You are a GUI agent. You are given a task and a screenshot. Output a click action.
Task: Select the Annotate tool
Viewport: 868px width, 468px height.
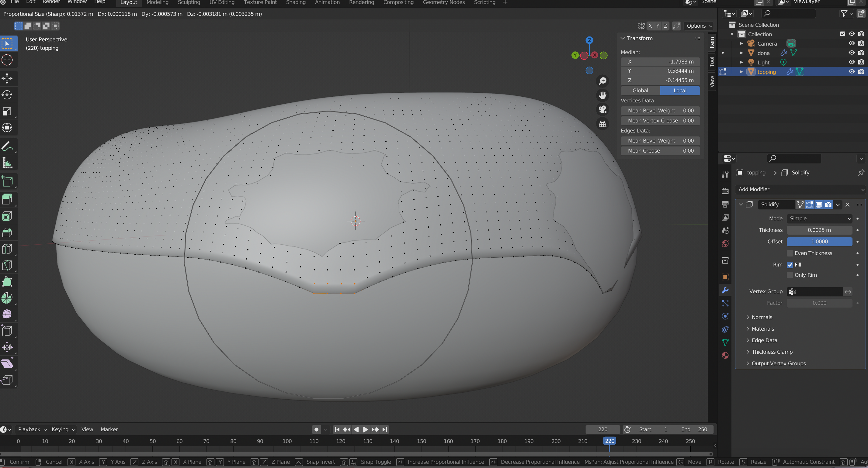(7, 146)
